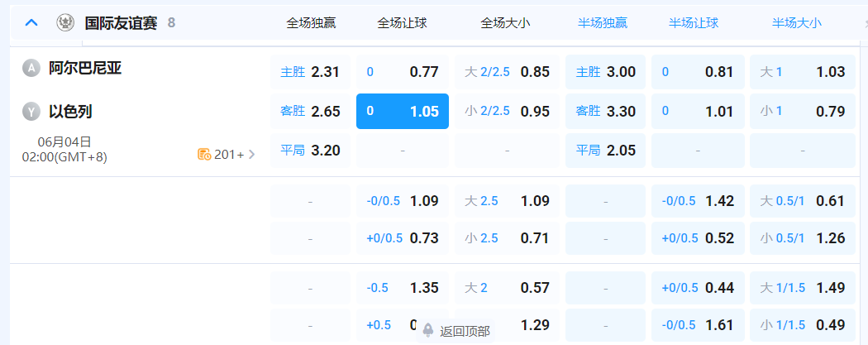Click the 以色列 team avatar
The width and height of the screenshot is (868, 345).
[31, 112]
